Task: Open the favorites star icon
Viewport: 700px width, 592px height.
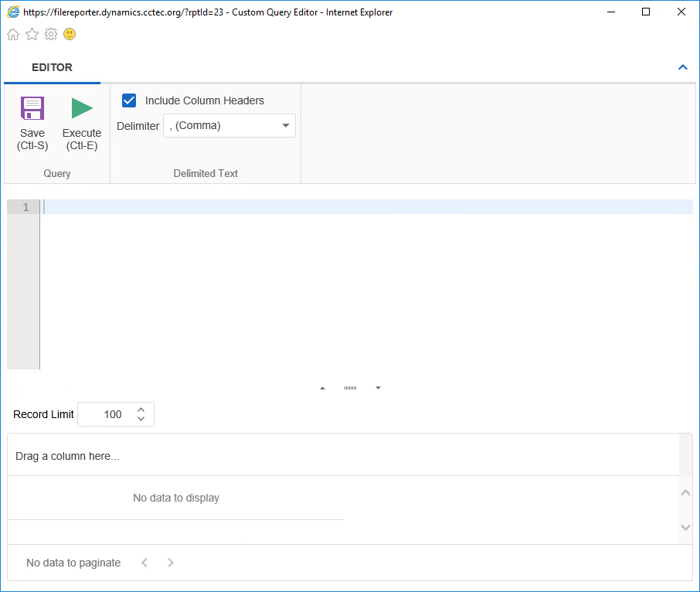Action: click(x=32, y=34)
